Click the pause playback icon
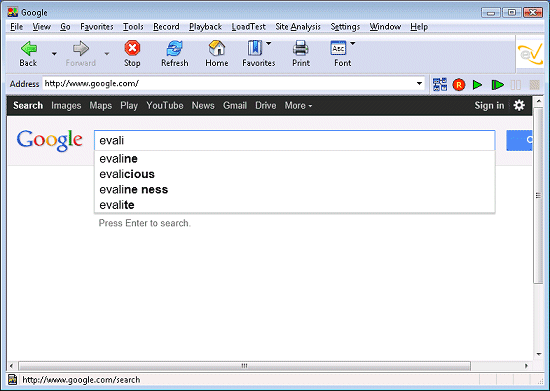The image size is (550, 391). point(516,85)
